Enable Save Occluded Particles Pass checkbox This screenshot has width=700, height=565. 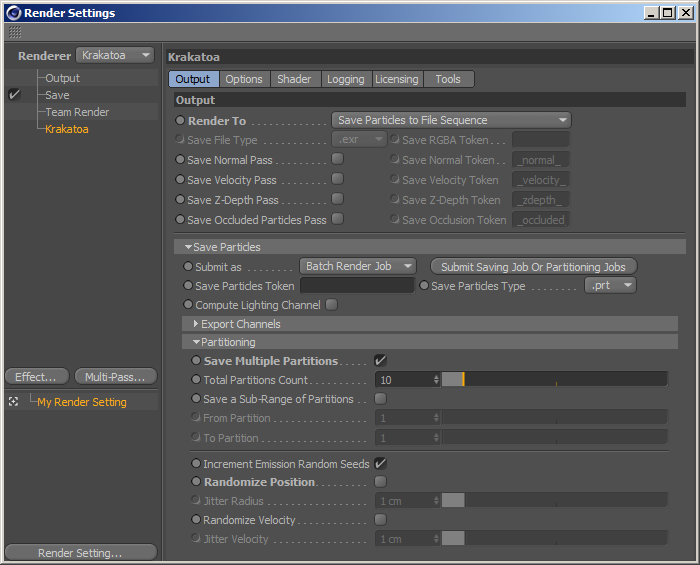(x=338, y=219)
